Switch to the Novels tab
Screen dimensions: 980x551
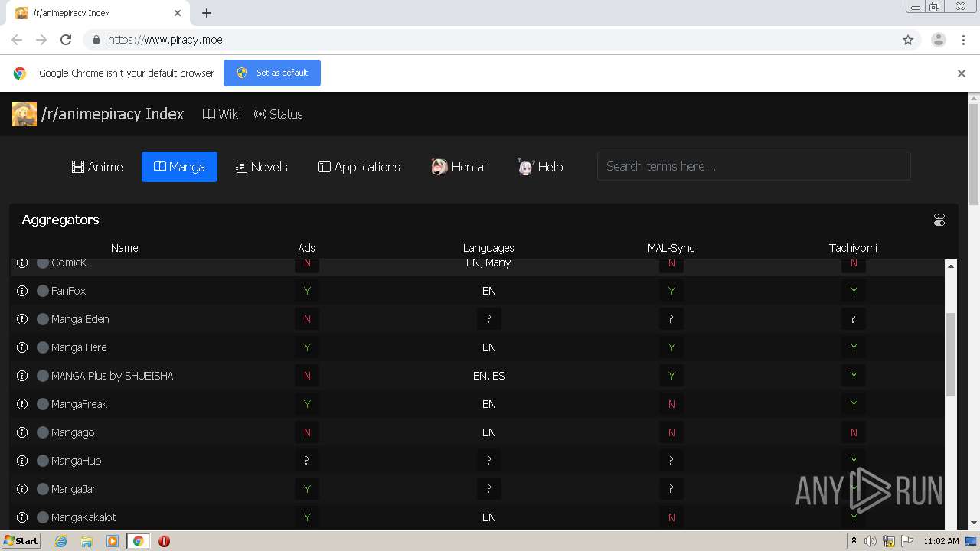[x=262, y=167]
